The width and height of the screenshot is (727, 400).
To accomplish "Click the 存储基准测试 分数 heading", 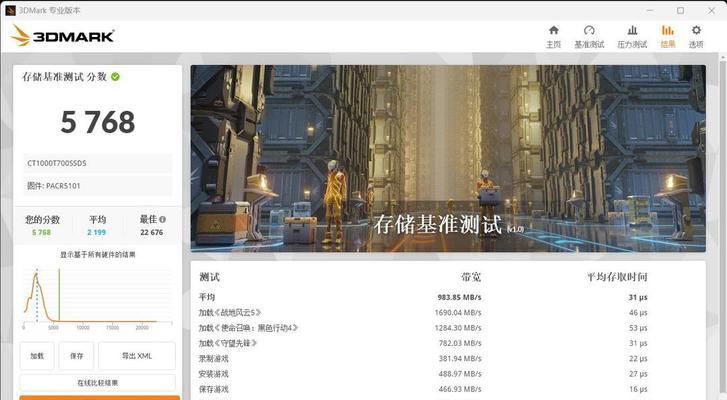I will tap(64, 77).
